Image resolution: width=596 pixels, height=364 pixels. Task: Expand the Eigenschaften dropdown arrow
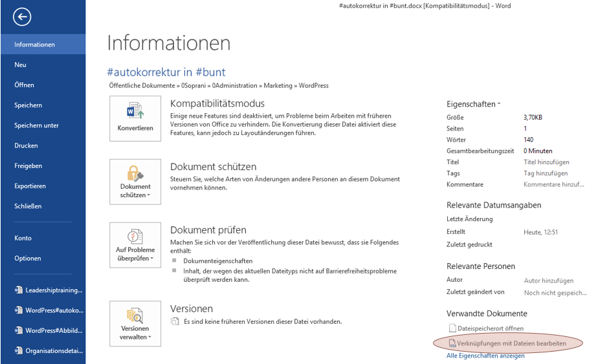pyautogui.click(x=499, y=104)
